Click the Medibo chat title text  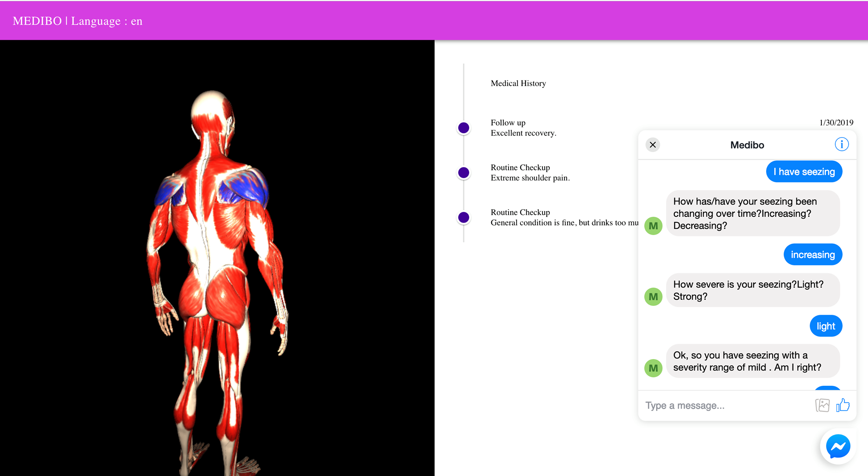point(747,145)
